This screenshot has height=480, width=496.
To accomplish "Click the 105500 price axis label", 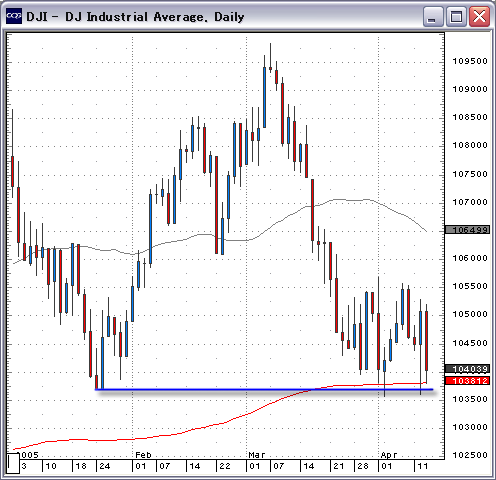I will coord(470,286).
